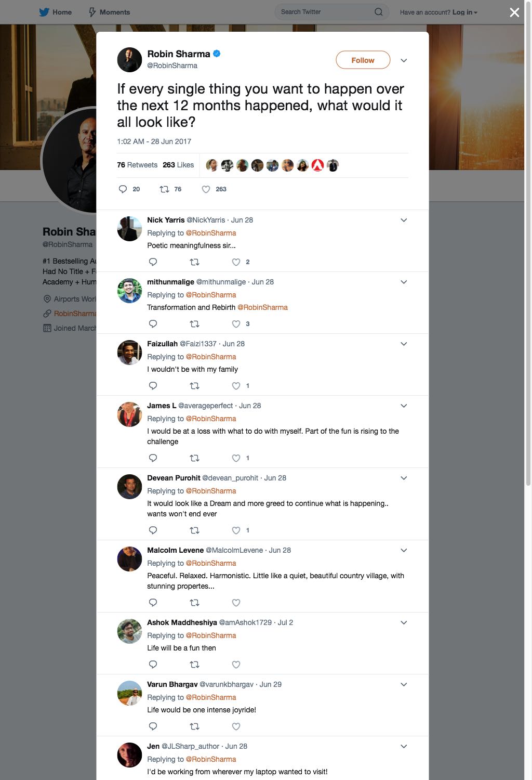Follow Robin Sharma
This screenshot has height=780, width=532.
pos(363,60)
